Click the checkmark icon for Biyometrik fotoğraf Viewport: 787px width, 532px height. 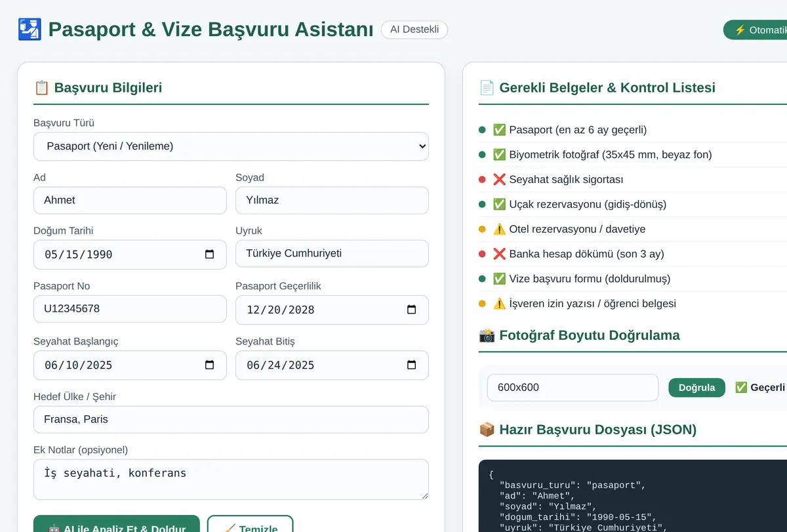click(x=499, y=155)
